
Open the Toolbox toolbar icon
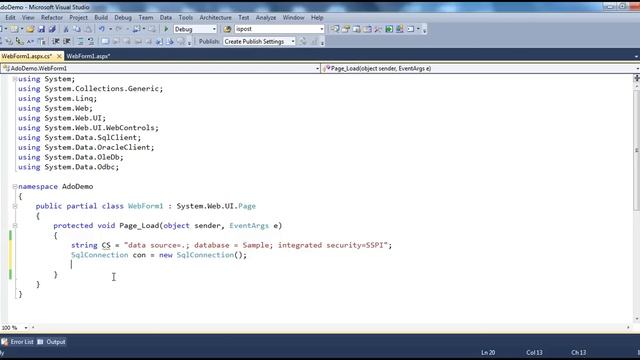point(378,29)
